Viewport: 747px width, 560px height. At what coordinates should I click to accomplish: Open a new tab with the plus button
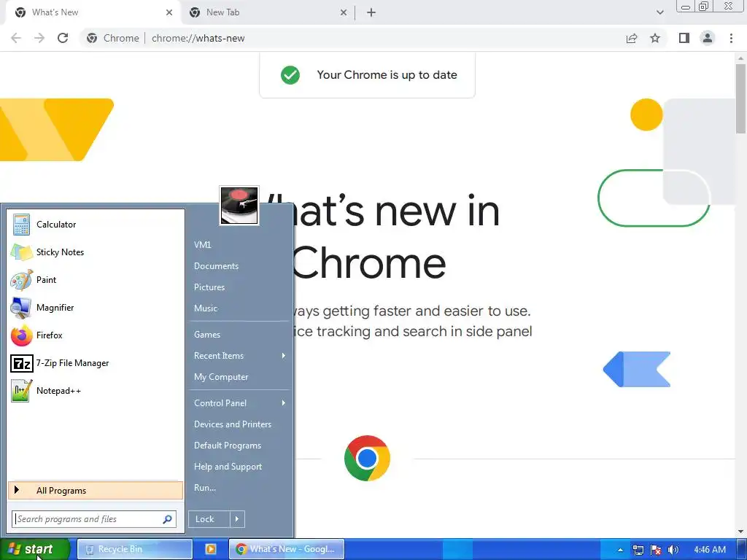(x=371, y=12)
